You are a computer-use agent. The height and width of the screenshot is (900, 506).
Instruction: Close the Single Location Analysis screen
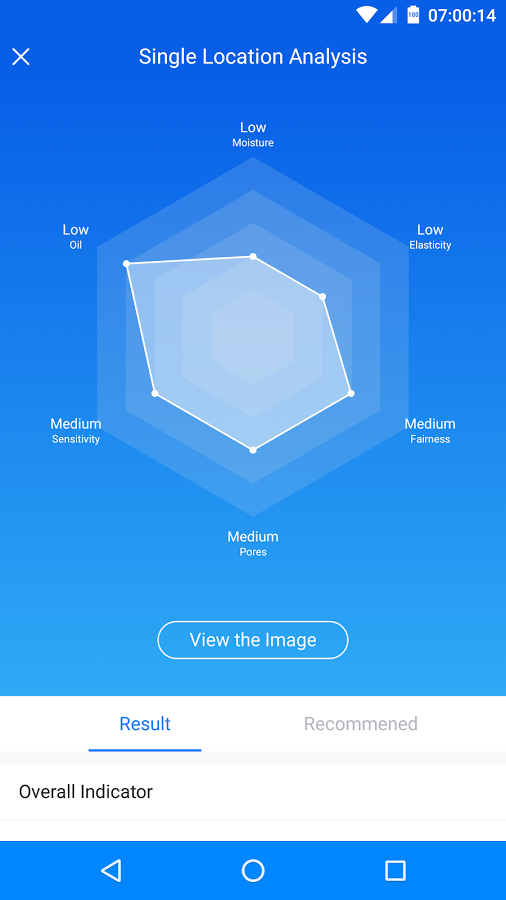(x=21, y=57)
